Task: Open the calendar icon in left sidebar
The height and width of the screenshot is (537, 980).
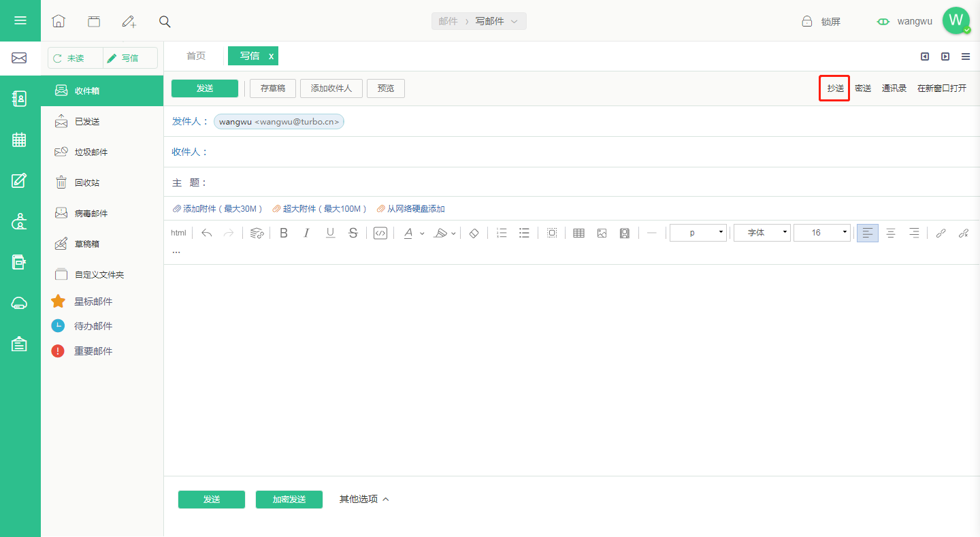Action: pos(20,140)
